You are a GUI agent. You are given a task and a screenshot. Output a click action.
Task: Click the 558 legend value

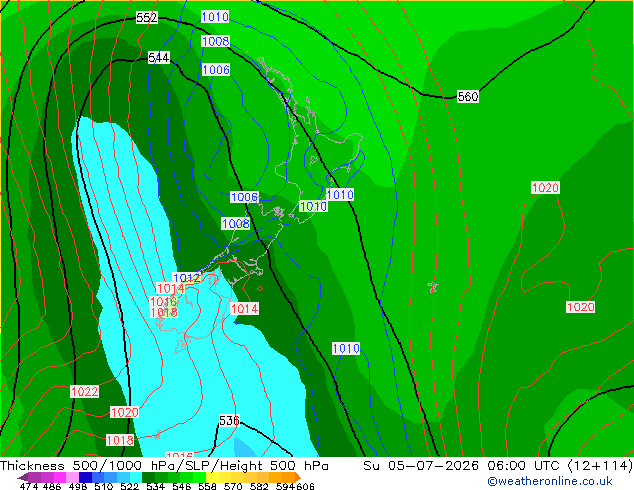click(207, 486)
